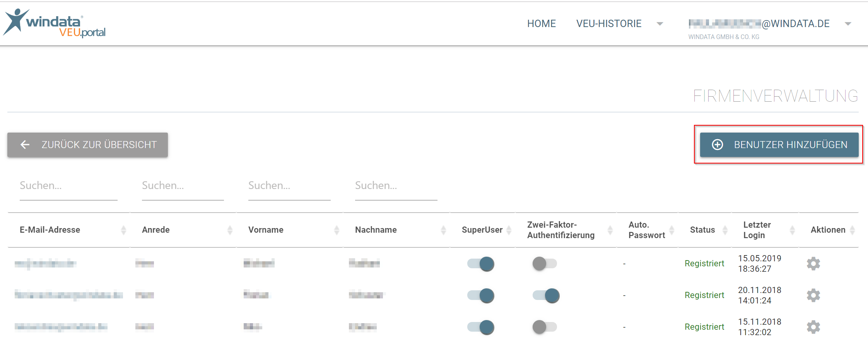Disable two-factor authentication for 20.11.2018 login row
Viewport: 868px width, 339px height.
tap(546, 295)
